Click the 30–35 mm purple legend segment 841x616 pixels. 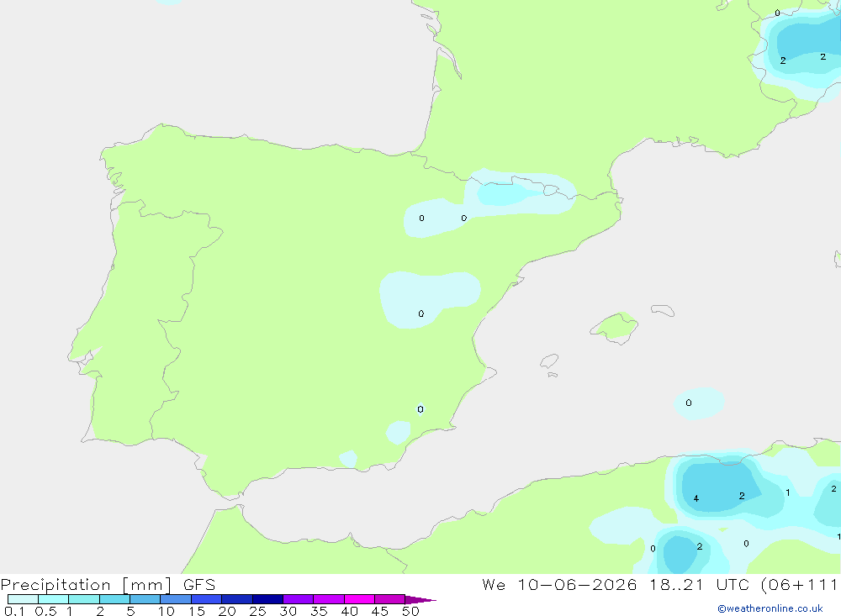coord(299,599)
